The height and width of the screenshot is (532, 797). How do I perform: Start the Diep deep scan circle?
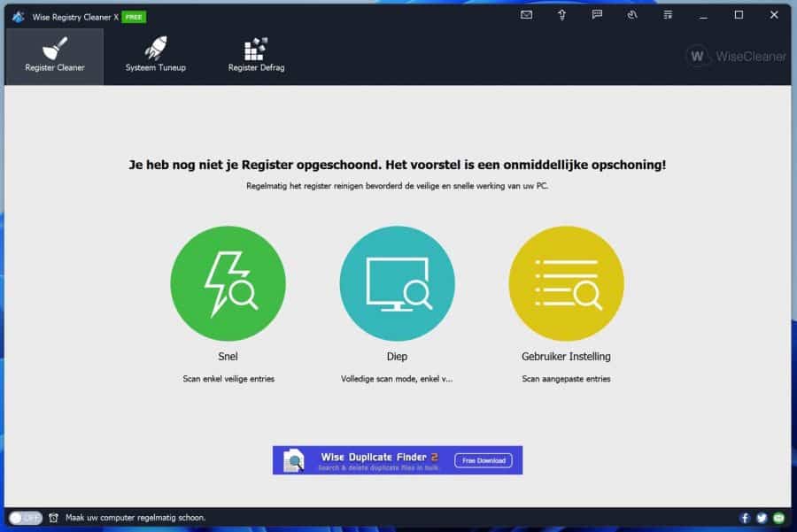click(397, 283)
